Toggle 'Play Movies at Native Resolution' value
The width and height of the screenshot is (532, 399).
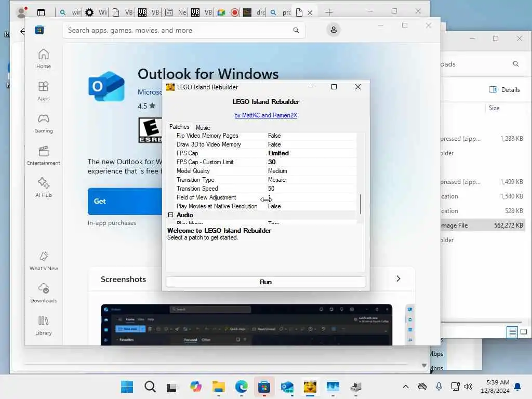(274, 206)
